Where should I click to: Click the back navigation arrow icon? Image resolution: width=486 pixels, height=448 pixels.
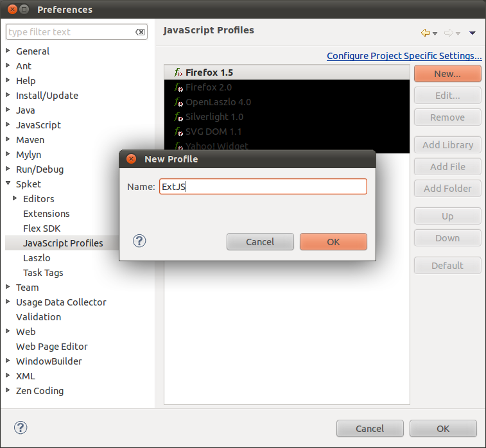(425, 33)
